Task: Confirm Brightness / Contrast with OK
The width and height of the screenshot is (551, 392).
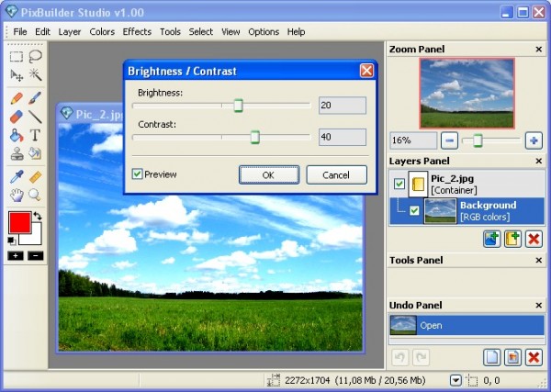Action: coord(269,175)
